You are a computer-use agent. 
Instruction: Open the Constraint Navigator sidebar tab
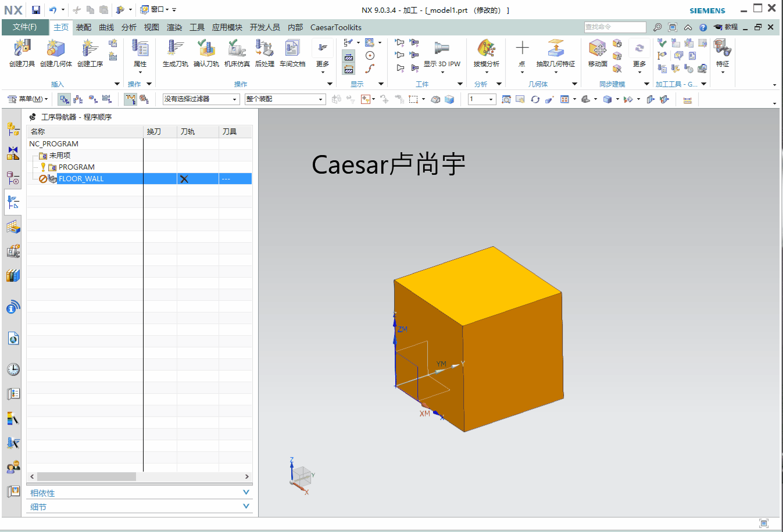click(13, 153)
